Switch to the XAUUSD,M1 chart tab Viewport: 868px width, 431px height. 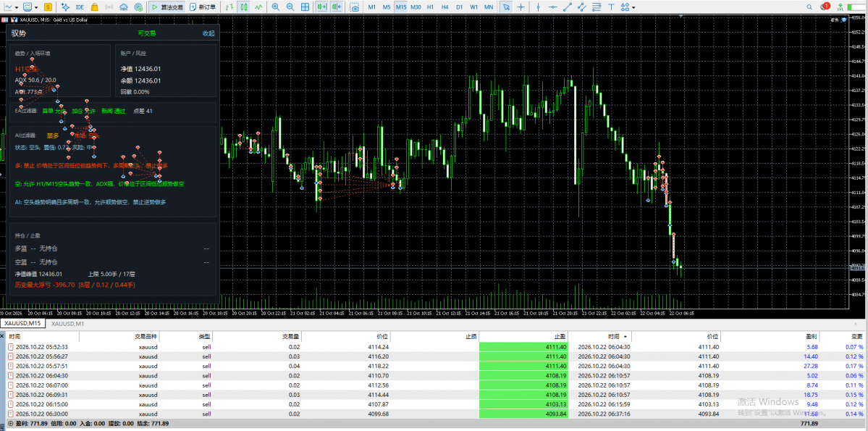pyautogui.click(x=67, y=323)
